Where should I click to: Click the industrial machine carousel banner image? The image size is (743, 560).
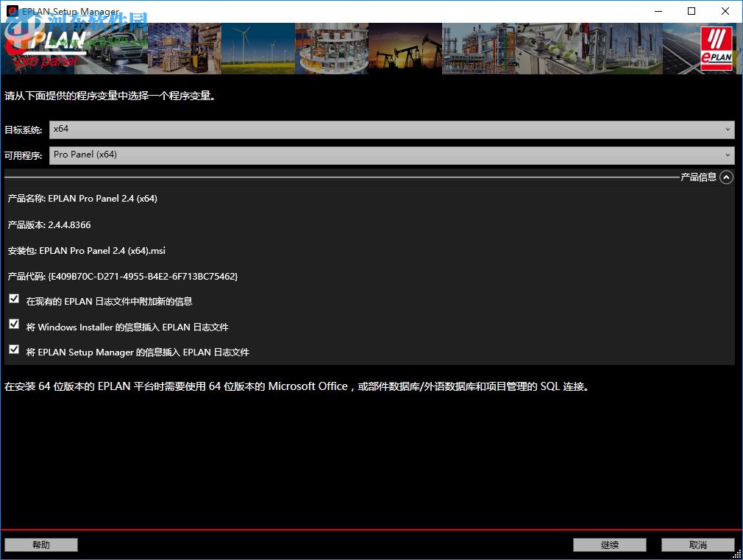pyautogui.click(x=331, y=48)
